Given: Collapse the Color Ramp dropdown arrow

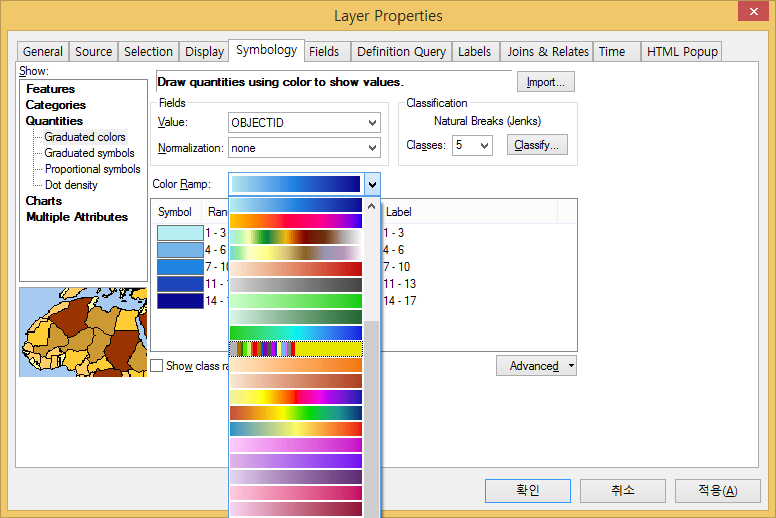Looking at the screenshot, I should 372,185.
